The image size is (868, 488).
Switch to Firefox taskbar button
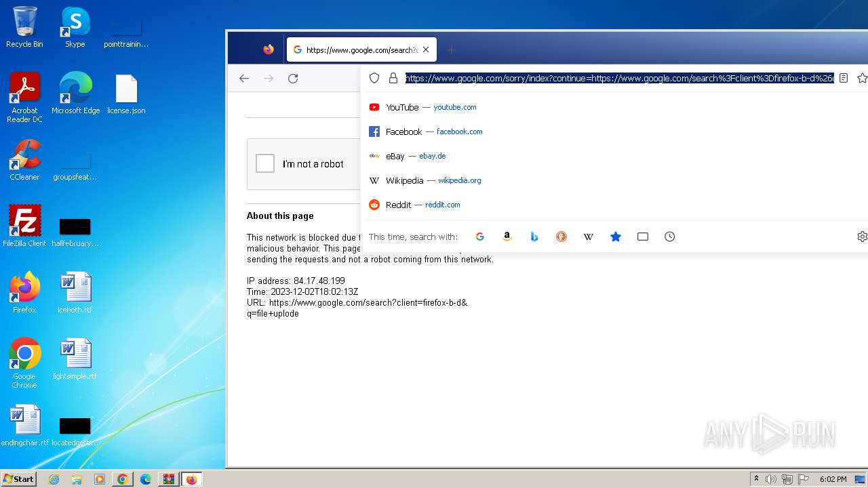point(192,479)
